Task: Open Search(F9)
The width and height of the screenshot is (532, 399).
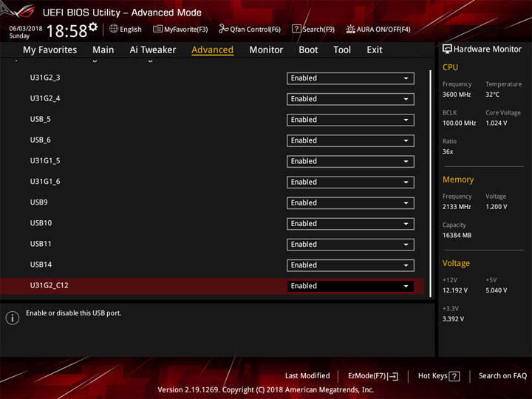Action: click(x=313, y=29)
